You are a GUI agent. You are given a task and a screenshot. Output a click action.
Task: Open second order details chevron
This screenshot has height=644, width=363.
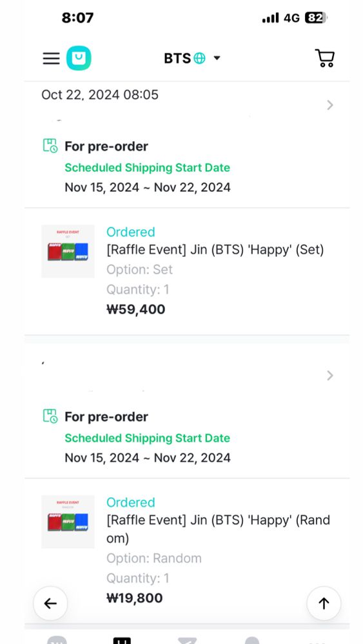click(x=329, y=375)
